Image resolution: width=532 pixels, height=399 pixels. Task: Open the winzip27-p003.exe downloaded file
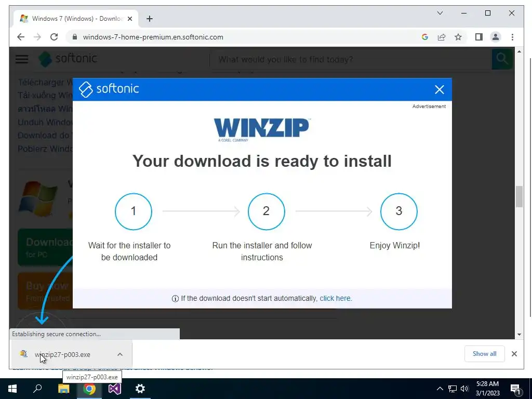62,354
